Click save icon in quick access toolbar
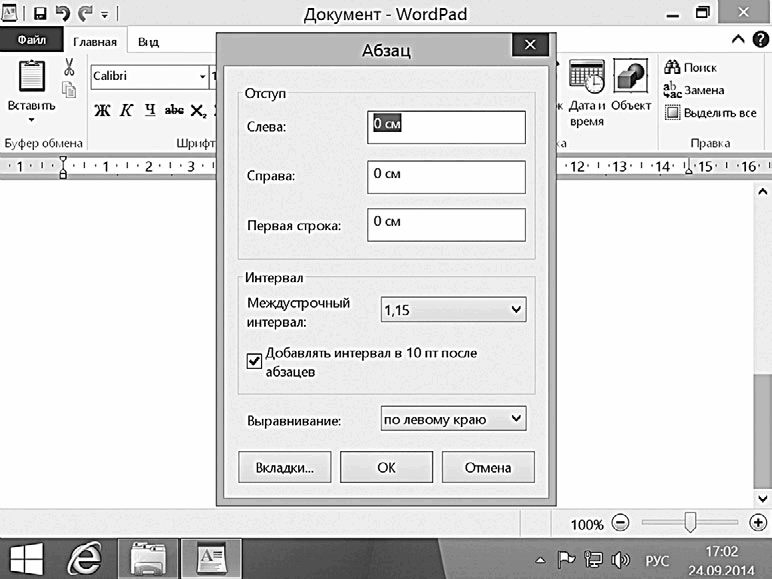 coord(40,13)
